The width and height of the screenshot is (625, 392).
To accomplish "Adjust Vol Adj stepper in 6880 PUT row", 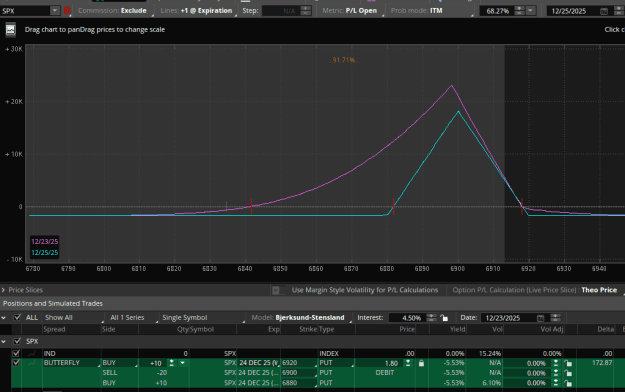I will click(x=556, y=383).
